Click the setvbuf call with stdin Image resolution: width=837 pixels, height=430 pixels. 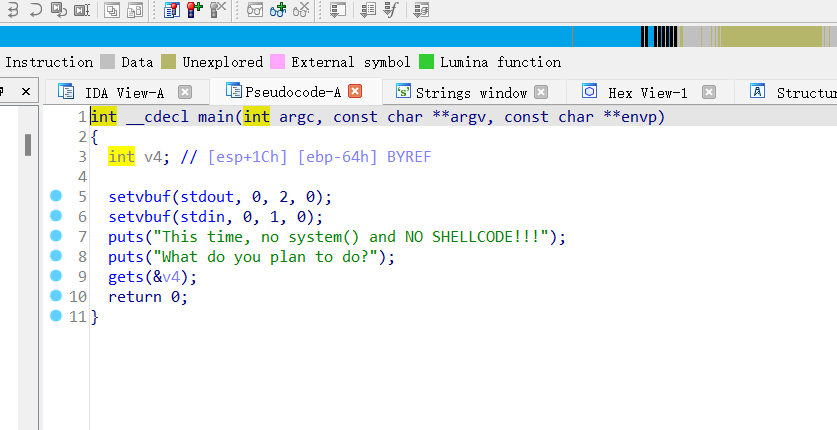(x=139, y=217)
